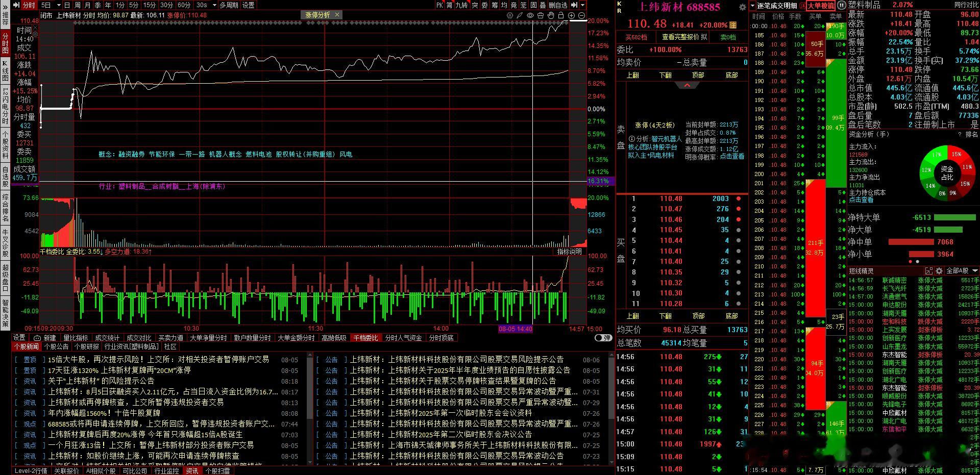Toggle the eye visibility icon in chart toolbar
This screenshot has height=475, width=980.
click(x=530, y=15)
